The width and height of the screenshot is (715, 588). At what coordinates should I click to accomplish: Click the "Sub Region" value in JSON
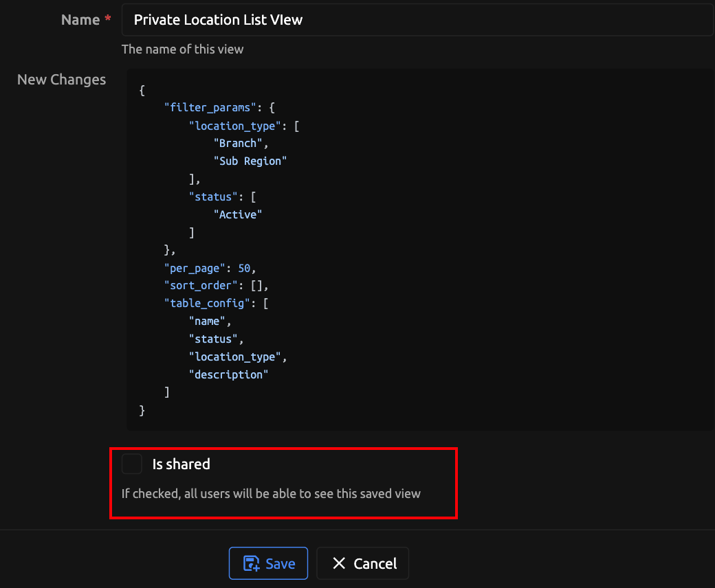[250, 161]
